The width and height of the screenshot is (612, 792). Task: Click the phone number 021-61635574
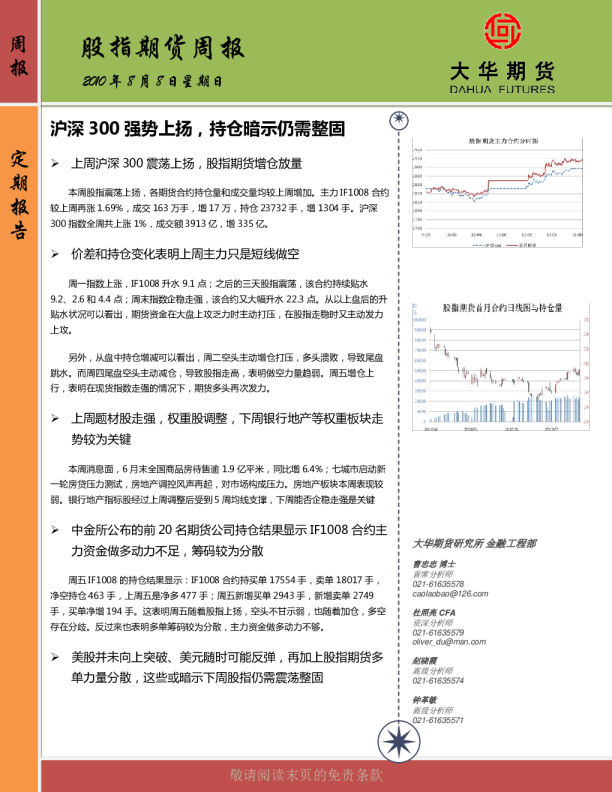tap(438, 681)
